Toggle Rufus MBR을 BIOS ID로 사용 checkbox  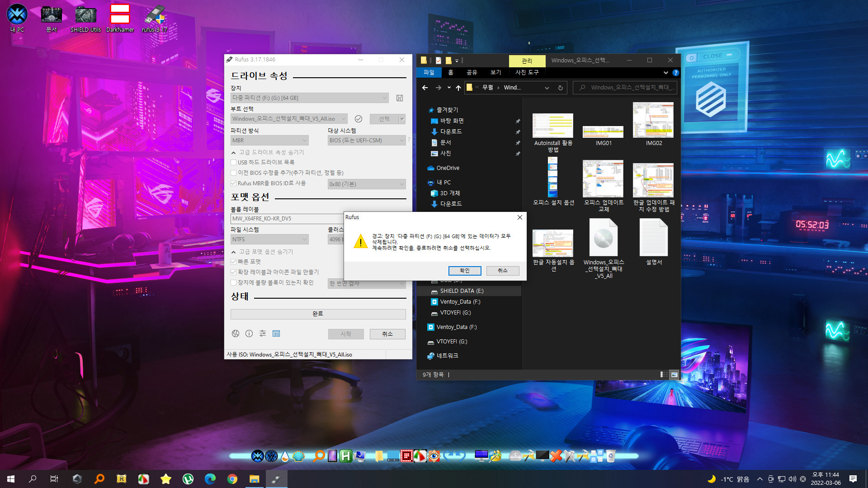click(x=234, y=183)
